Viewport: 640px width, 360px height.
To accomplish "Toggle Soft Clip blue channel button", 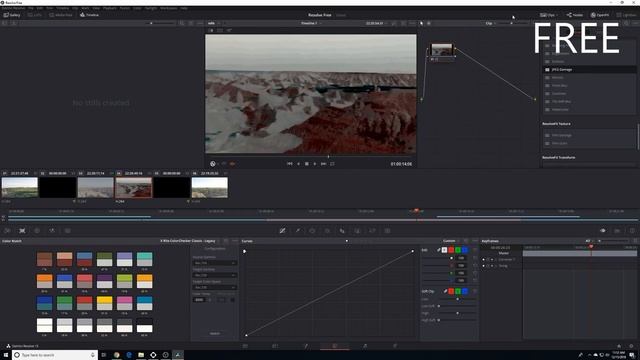I will [x=464, y=291].
